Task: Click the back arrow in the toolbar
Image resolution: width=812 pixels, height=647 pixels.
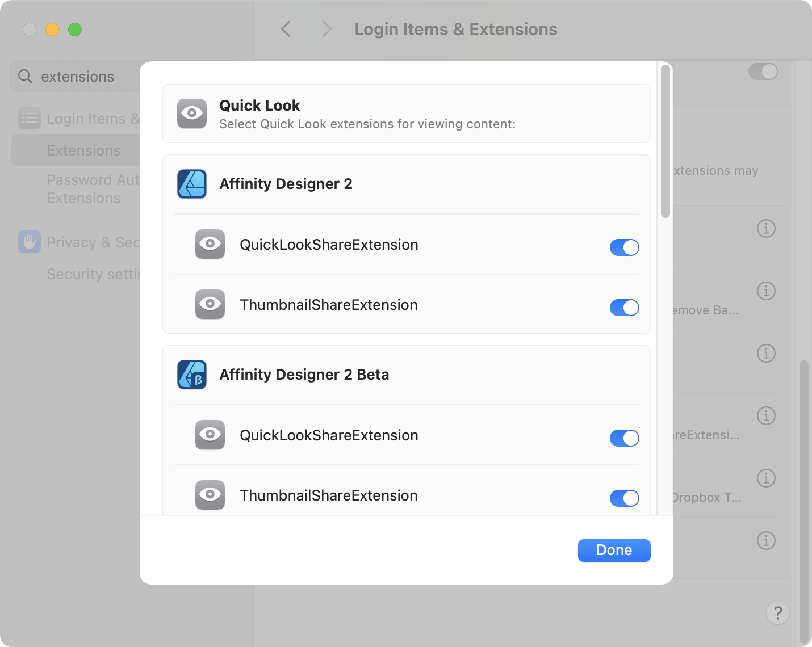Action: coord(286,29)
